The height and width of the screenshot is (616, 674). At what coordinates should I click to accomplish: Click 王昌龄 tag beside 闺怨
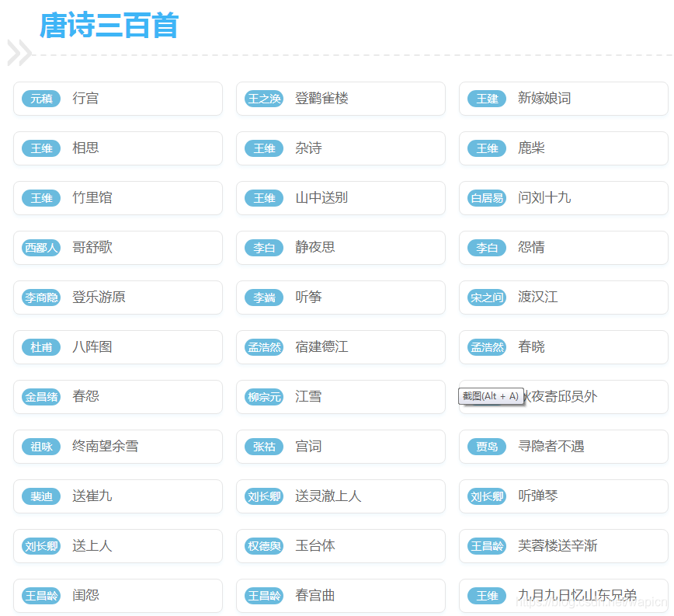(x=41, y=597)
